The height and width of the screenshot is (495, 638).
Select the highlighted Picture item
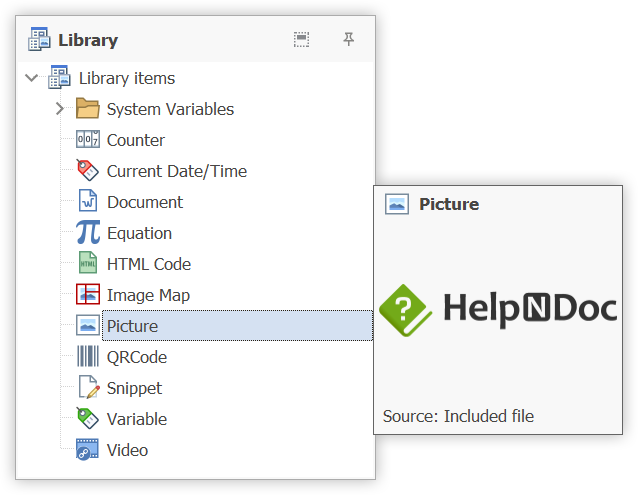coord(237,326)
